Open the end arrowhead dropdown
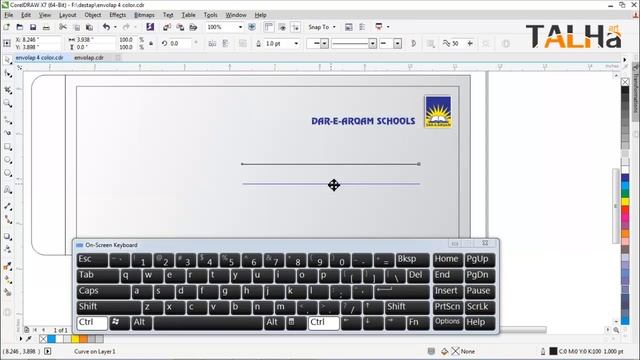640x360 pixels. 398,43
